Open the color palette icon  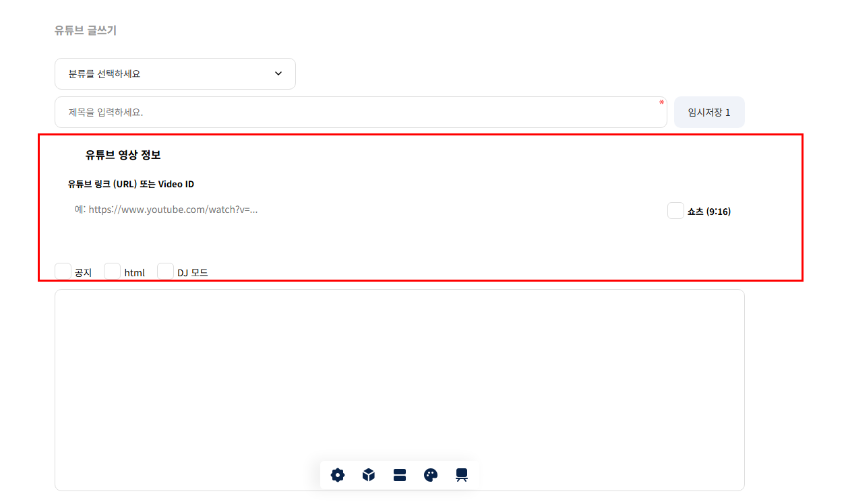[431, 475]
